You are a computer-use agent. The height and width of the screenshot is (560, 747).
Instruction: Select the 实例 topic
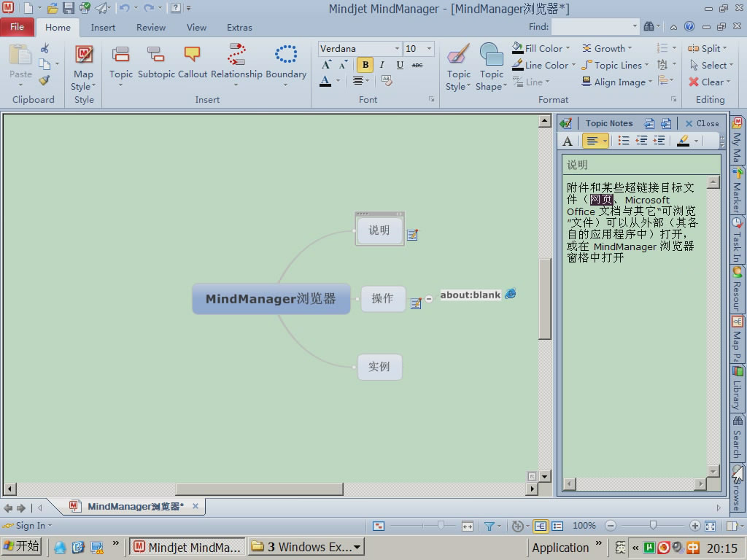(379, 367)
